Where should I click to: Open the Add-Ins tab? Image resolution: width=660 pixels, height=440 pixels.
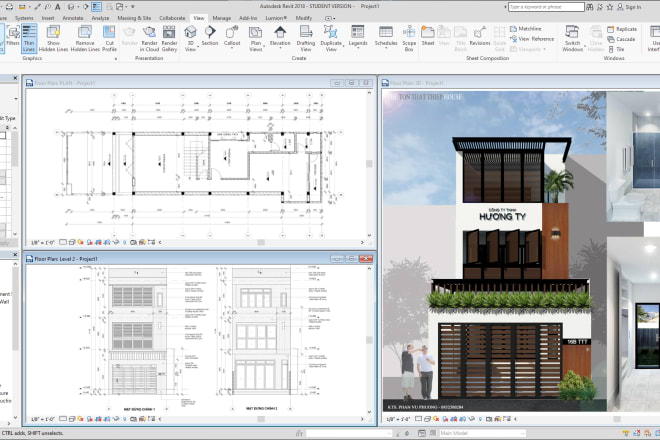click(x=248, y=18)
